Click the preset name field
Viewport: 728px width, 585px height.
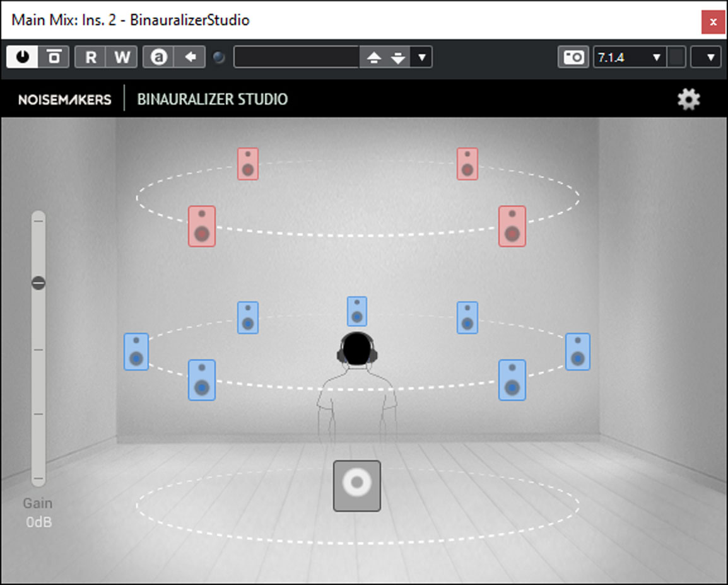296,57
